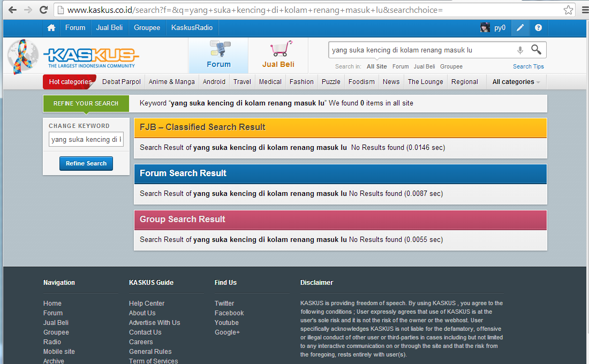589x364 pixels.
Task: Go back using the browser back arrow
Action: (x=12, y=10)
